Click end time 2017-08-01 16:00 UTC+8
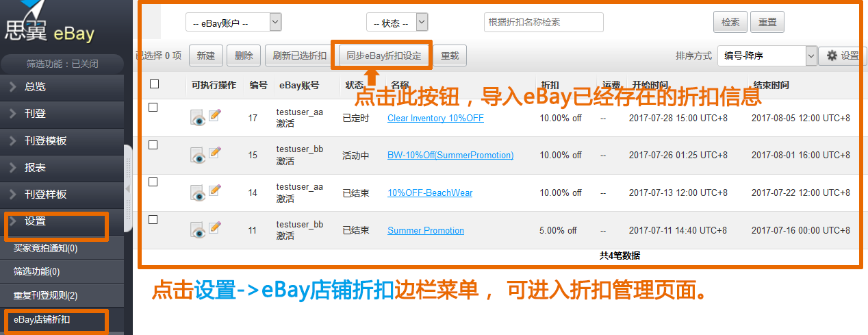868x335 pixels. click(801, 156)
